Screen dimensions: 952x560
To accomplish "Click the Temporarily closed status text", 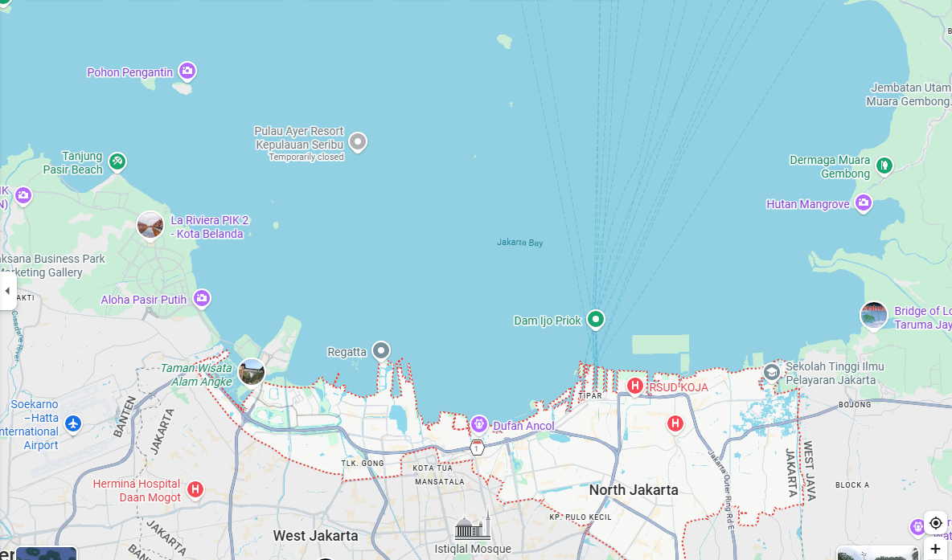I will pos(306,157).
